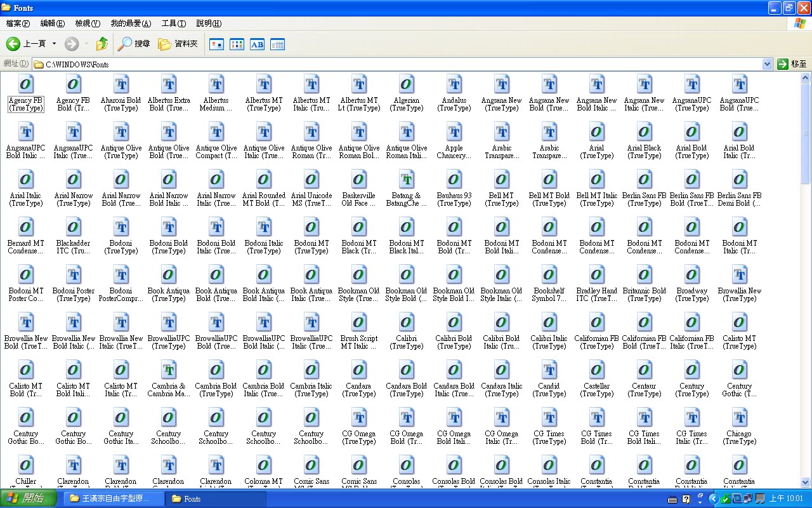Select the Bookshelf Symbol 7 font
This screenshot has width=812, height=508.
[549, 283]
